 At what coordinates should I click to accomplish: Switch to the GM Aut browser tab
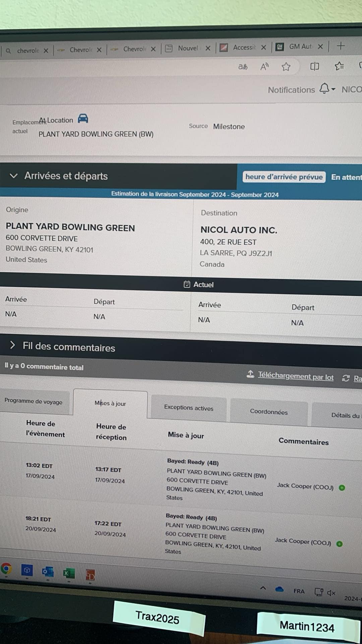299,47
